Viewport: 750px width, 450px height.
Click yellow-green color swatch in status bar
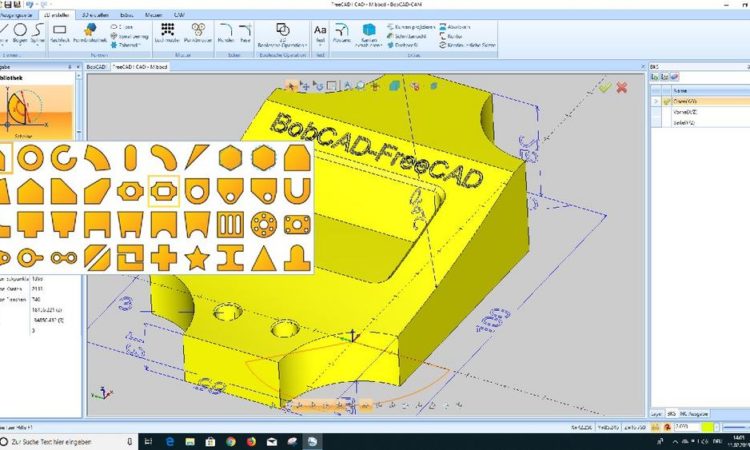click(x=707, y=427)
